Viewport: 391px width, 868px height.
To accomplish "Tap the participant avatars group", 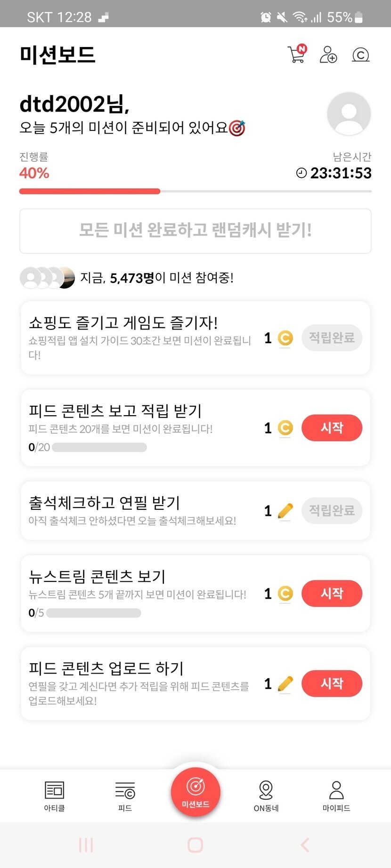I will (x=47, y=278).
